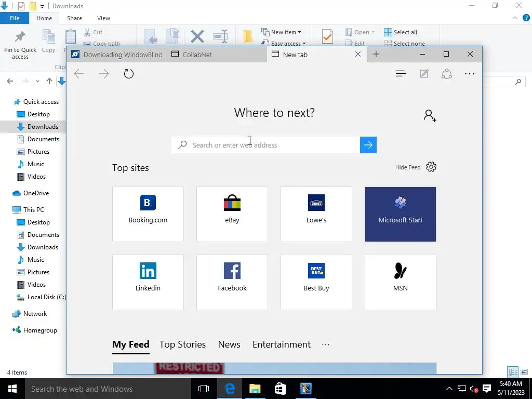Click the Edge Share icon

tap(446, 74)
